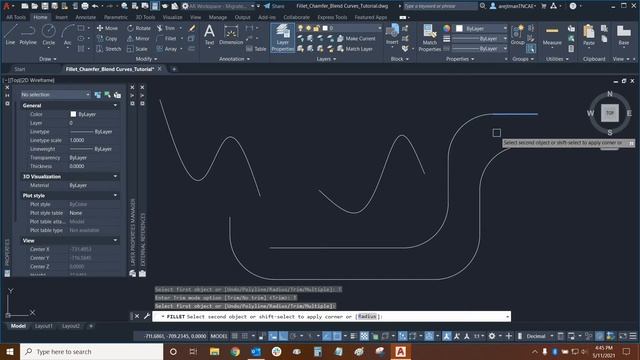Open the Parametric ribbon tab
The image size is (640, 360).
pyautogui.click(x=116, y=17)
